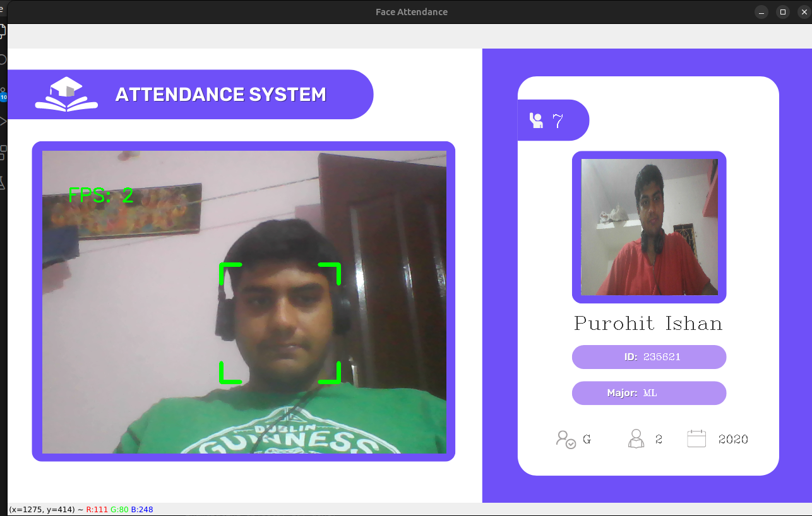
Task: Open the Major: ML dropdown pill
Action: [648, 393]
